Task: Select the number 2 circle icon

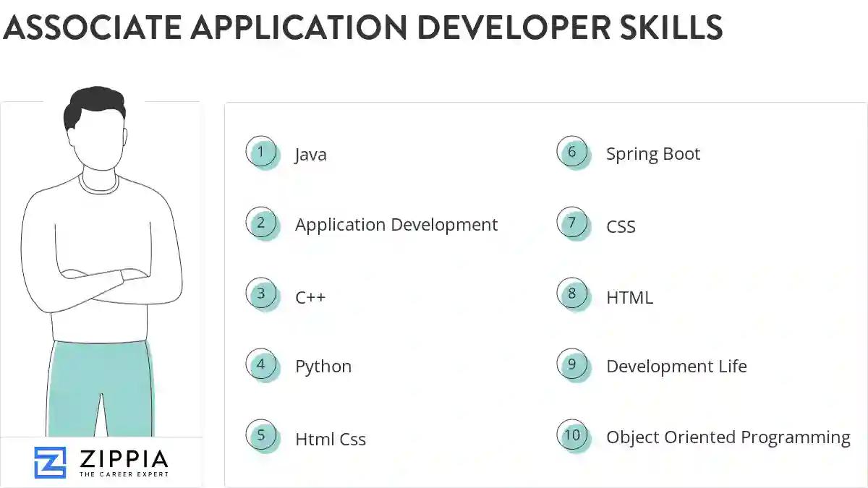Action: [261, 223]
